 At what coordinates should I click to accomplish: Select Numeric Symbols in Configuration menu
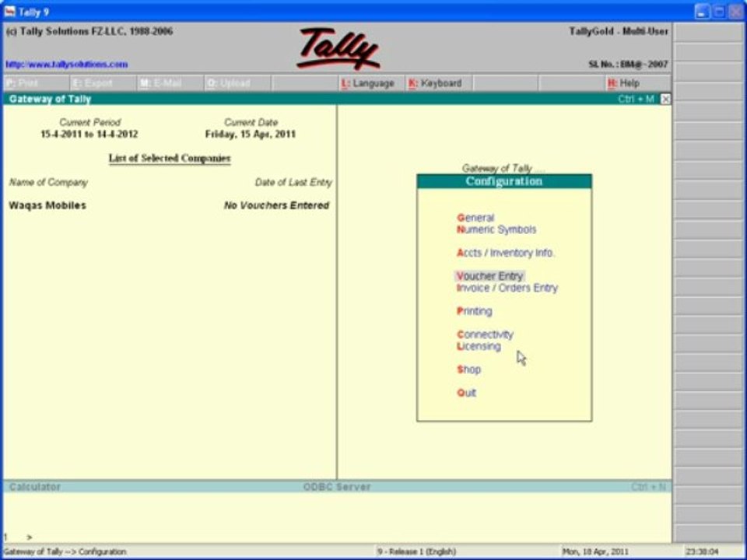tap(496, 229)
